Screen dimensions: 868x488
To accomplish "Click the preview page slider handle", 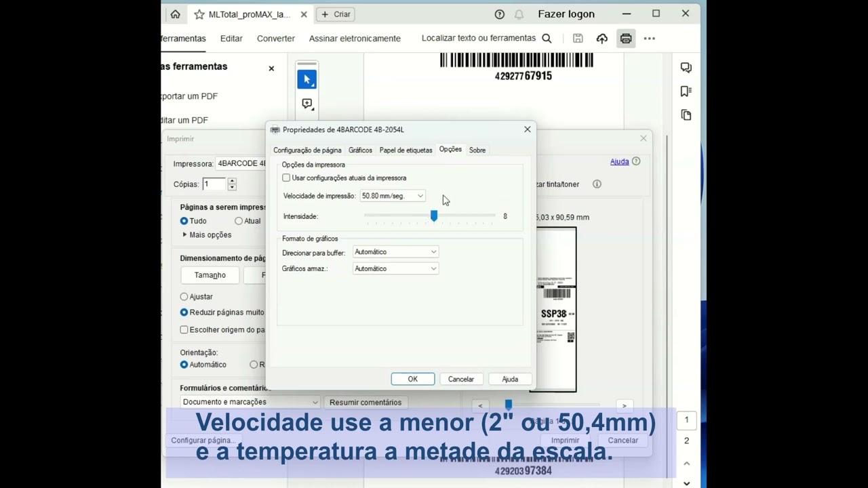I will tap(509, 405).
